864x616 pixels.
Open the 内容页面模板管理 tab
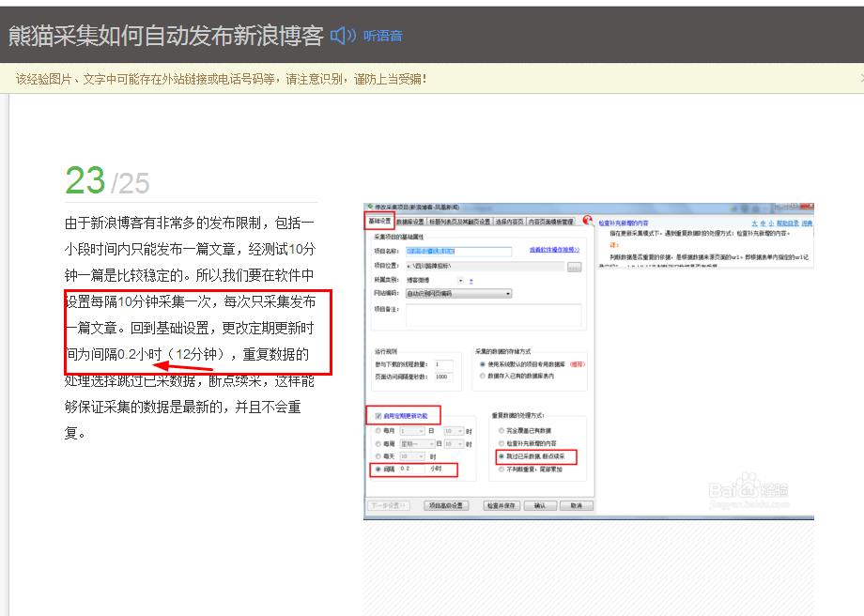coord(551,222)
